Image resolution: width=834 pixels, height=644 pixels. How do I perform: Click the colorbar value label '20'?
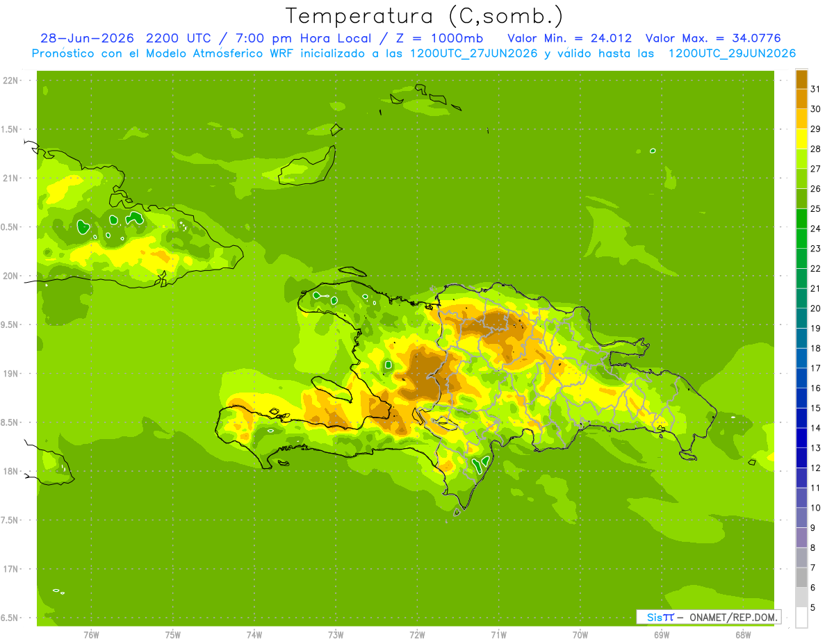point(816,308)
